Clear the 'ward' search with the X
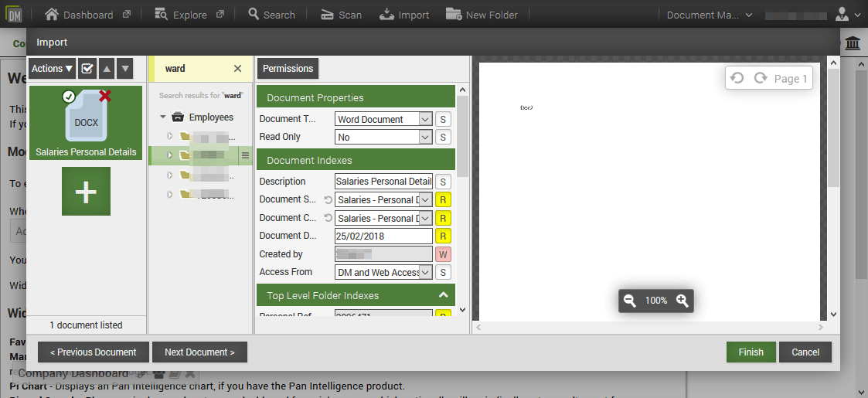868x398 pixels. coord(237,69)
